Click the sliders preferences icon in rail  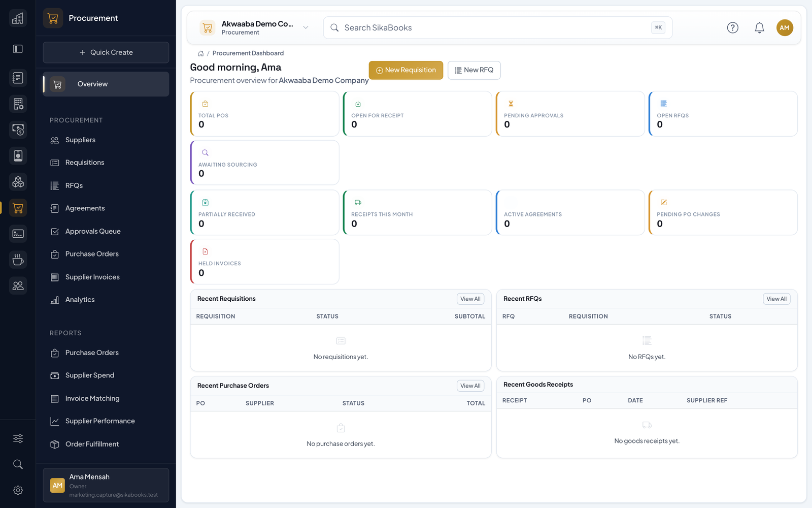pyautogui.click(x=18, y=438)
